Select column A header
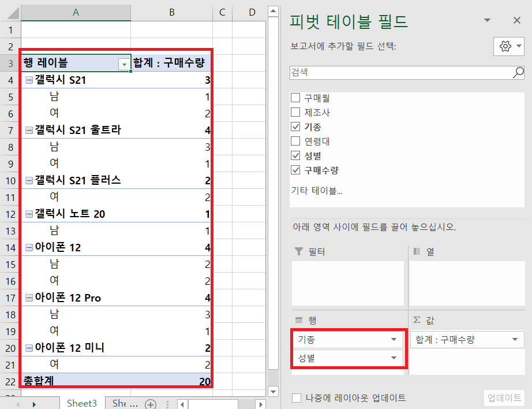Viewport: 532px width, 409px height. pos(76,13)
